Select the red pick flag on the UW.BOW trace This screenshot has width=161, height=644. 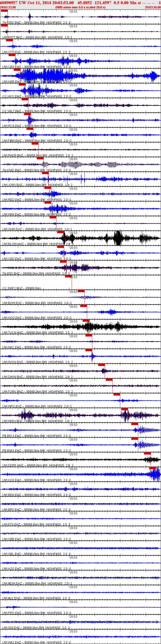pyautogui.click(x=81, y=291)
